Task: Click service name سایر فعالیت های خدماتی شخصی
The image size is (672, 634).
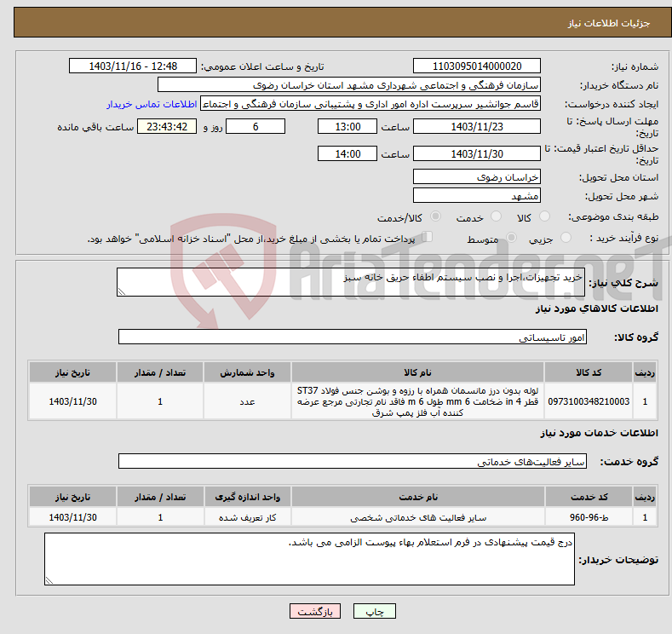Action: [418, 517]
